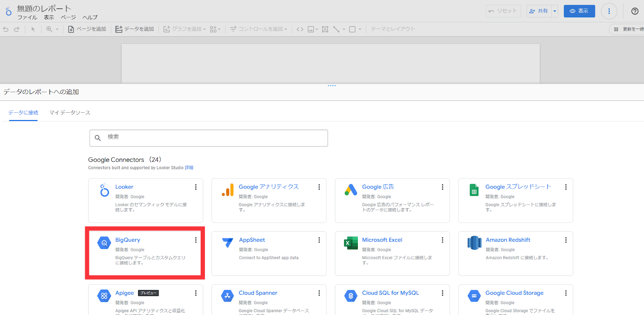
Task: Redo the last action
Action: [17, 29]
